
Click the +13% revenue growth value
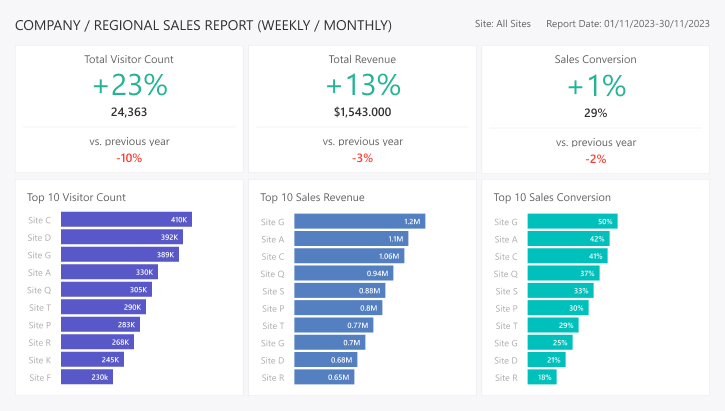[x=363, y=85]
